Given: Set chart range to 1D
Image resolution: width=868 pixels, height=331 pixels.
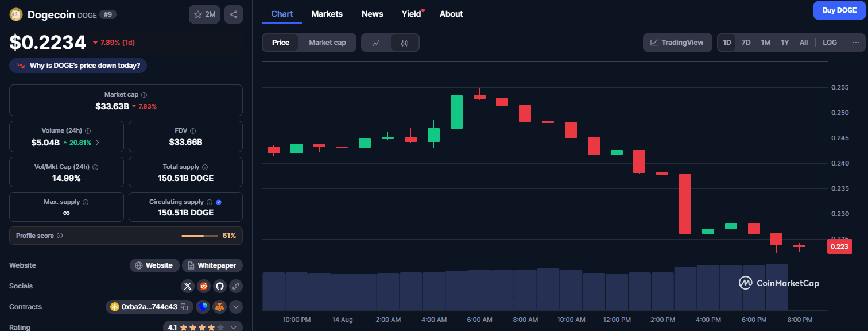Looking at the screenshot, I should point(727,43).
